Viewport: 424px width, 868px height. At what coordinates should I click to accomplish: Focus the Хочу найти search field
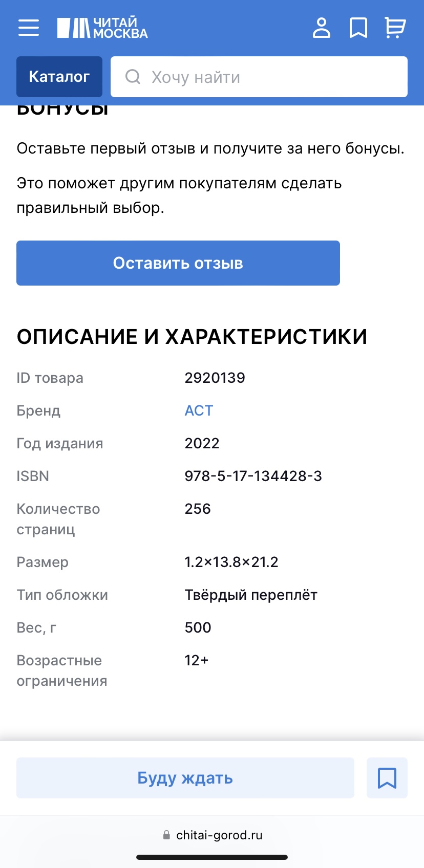pos(259,77)
